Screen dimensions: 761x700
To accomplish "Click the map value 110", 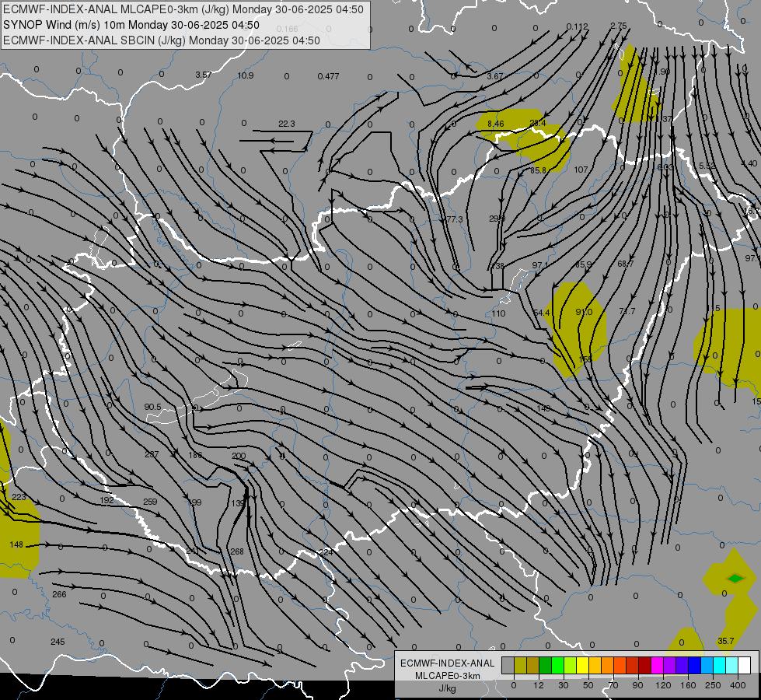I will click(x=498, y=313).
